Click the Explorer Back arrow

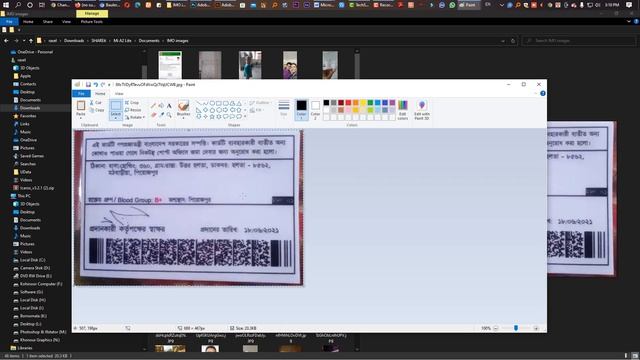tap(6, 41)
